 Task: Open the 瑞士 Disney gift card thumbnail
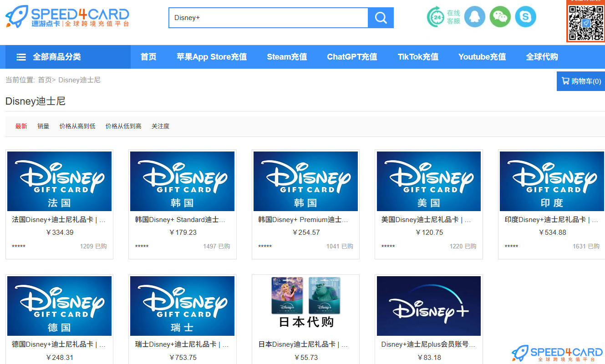182,306
